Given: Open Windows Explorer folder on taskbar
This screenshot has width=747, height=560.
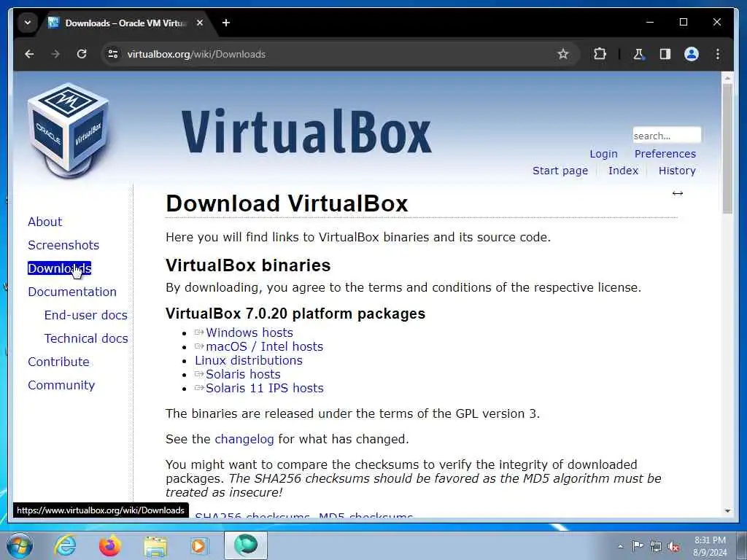Looking at the screenshot, I should click(x=155, y=545).
